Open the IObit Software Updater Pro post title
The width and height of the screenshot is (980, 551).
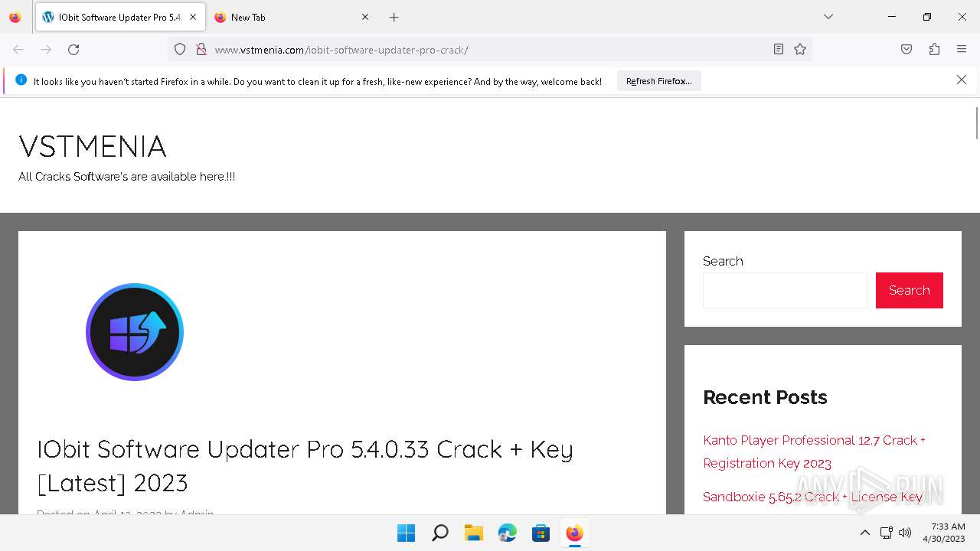tap(305, 465)
